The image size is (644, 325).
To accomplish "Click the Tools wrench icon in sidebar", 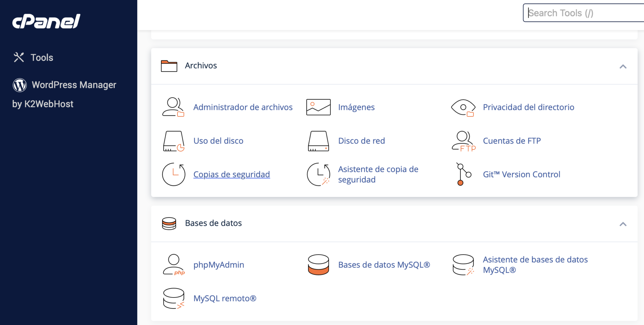I will (x=19, y=57).
